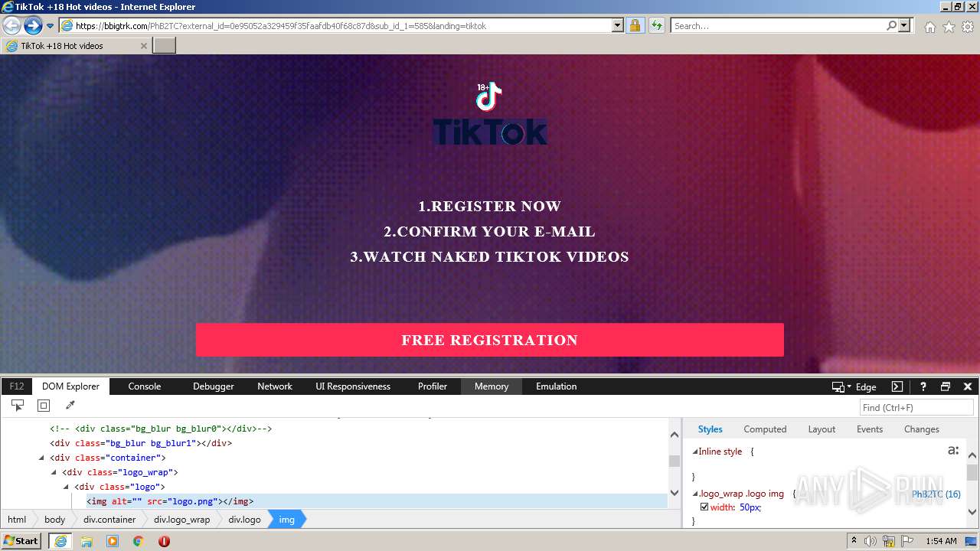This screenshot has width=980, height=551.
Task: Open Favorites star icon
Action: pyautogui.click(x=949, y=27)
